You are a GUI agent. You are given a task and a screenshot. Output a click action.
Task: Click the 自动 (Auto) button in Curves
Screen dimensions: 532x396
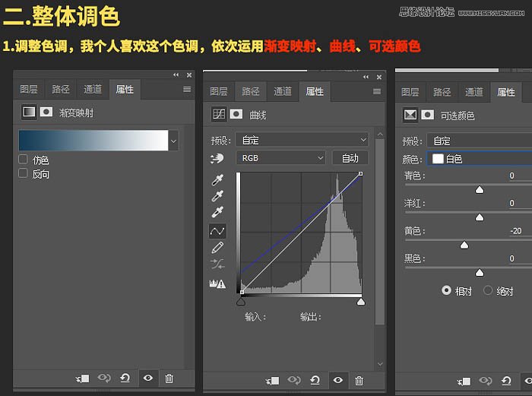[350, 158]
